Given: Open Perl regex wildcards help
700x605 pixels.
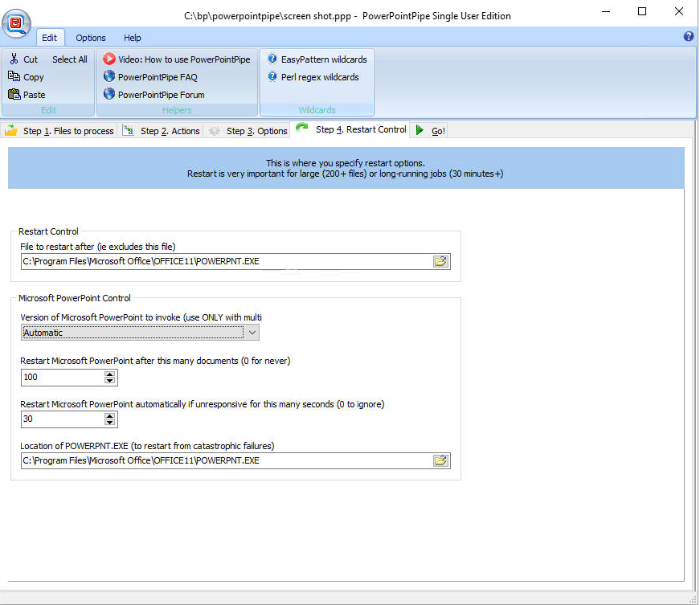Looking at the screenshot, I should [x=320, y=77].
